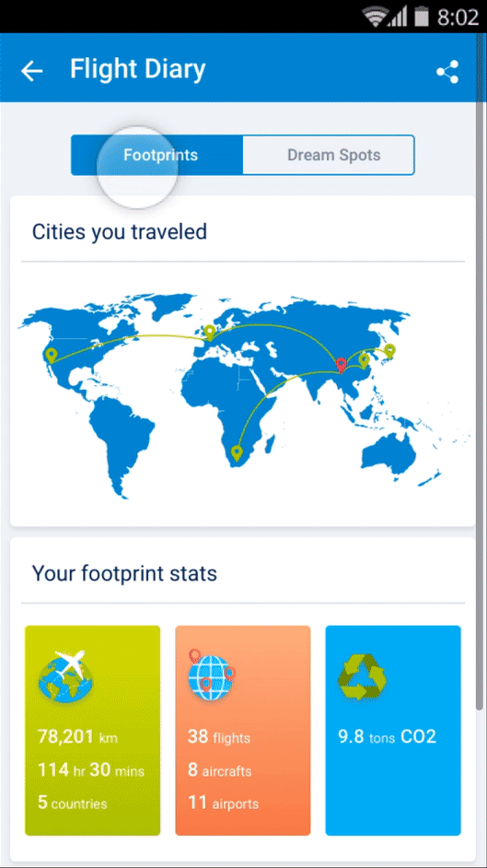Tap the map pin over Japan
This screenshot has height=868, width=487.
pyautogui.click(x=389, y=351)
